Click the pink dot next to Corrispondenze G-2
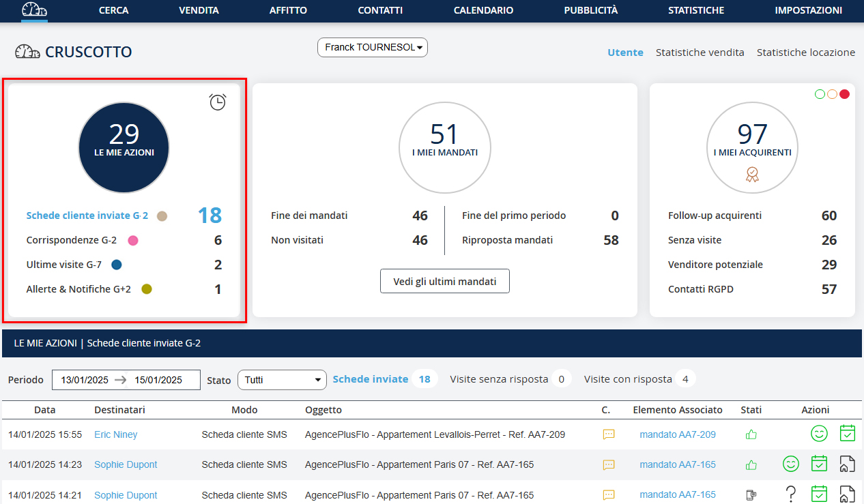This screenshot has height=504, width=864. tap(133, 240)
